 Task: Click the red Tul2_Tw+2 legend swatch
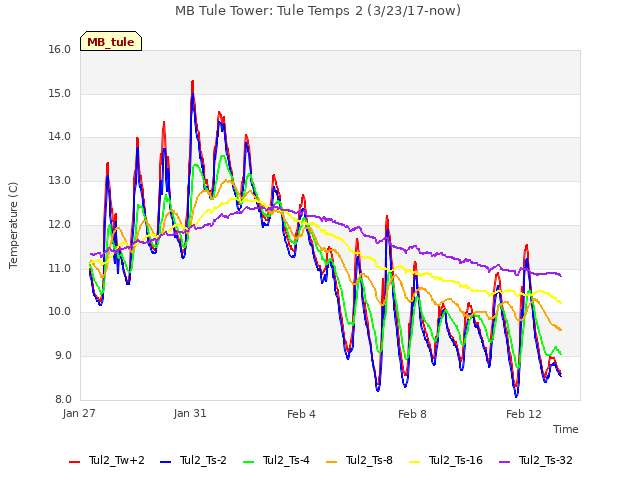(x=74, y=462)
